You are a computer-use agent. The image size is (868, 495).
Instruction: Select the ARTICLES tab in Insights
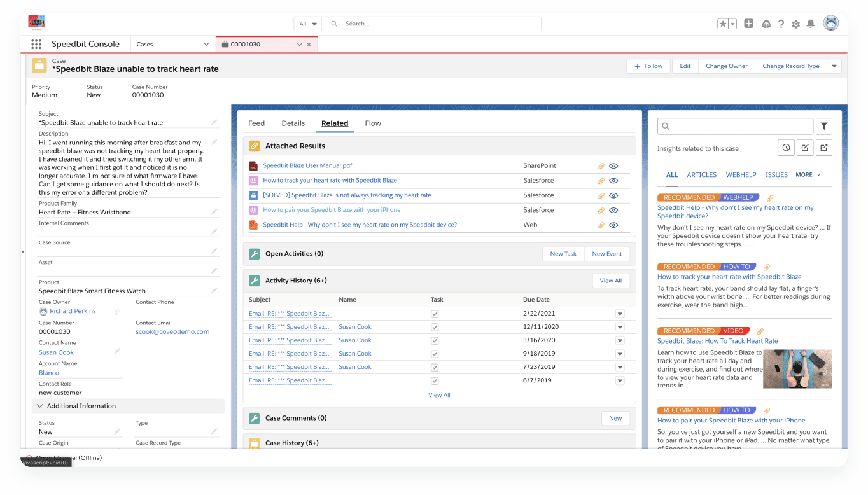(702, 175)
